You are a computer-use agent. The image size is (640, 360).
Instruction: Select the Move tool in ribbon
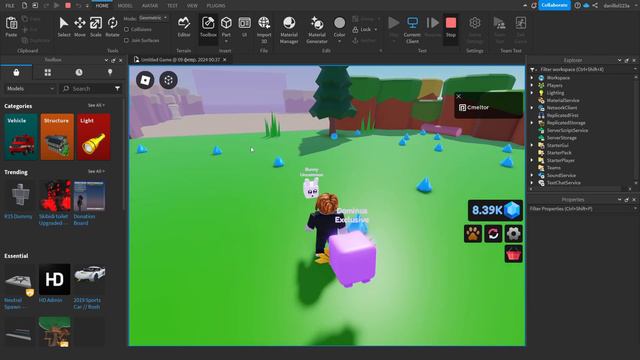tap(80, 27)
